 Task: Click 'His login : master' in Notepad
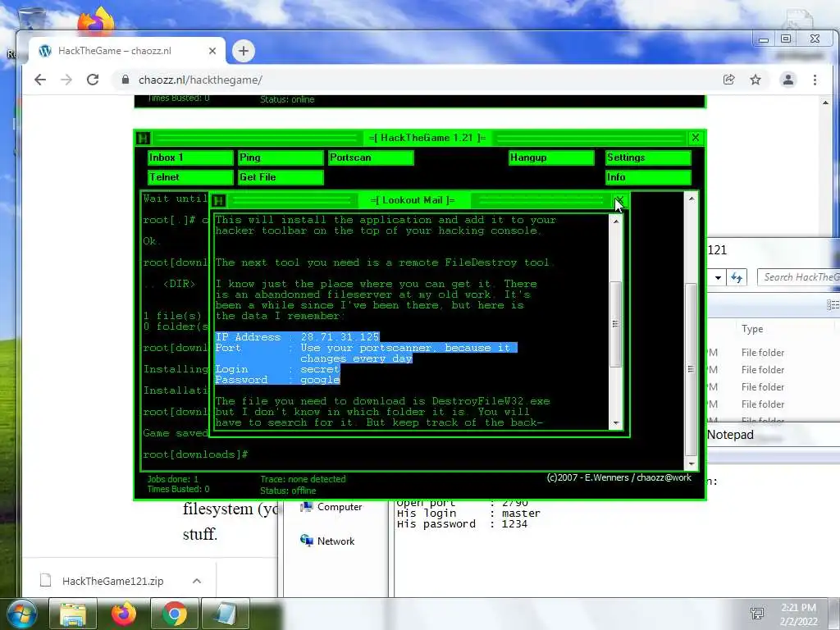(468, 514)
